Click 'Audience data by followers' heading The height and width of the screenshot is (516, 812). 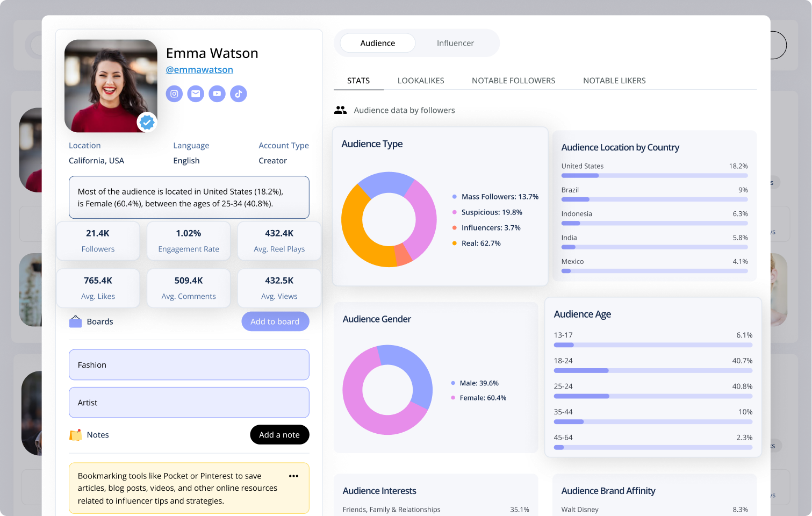point(404,110)
